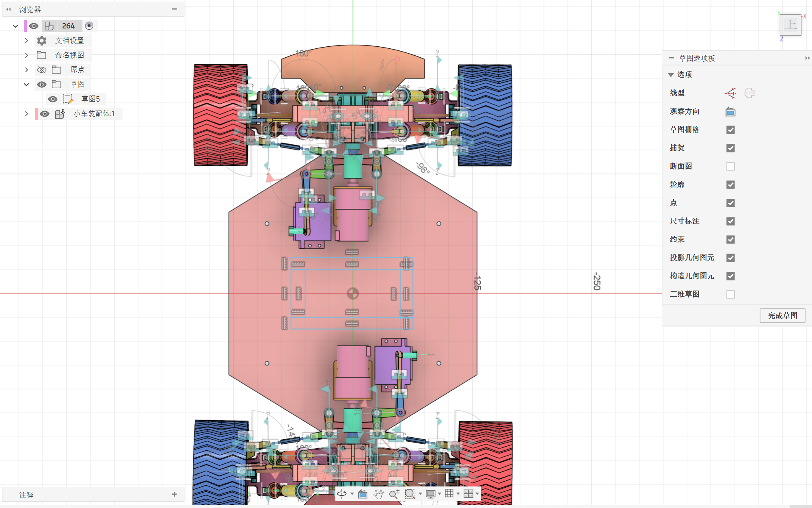Click the 完成草图 button
Viewport: 812px width, 508px height.
(782, 316)
